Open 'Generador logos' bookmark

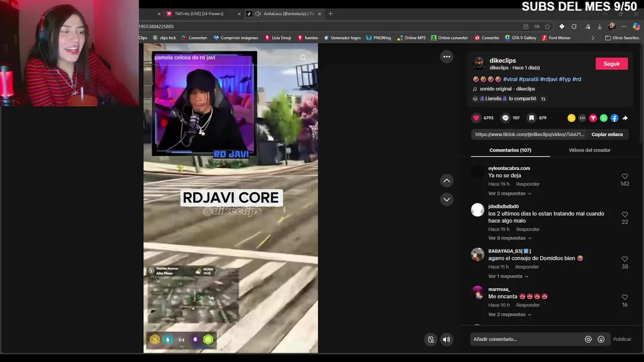pyautogui.click(x=342, y=38)
